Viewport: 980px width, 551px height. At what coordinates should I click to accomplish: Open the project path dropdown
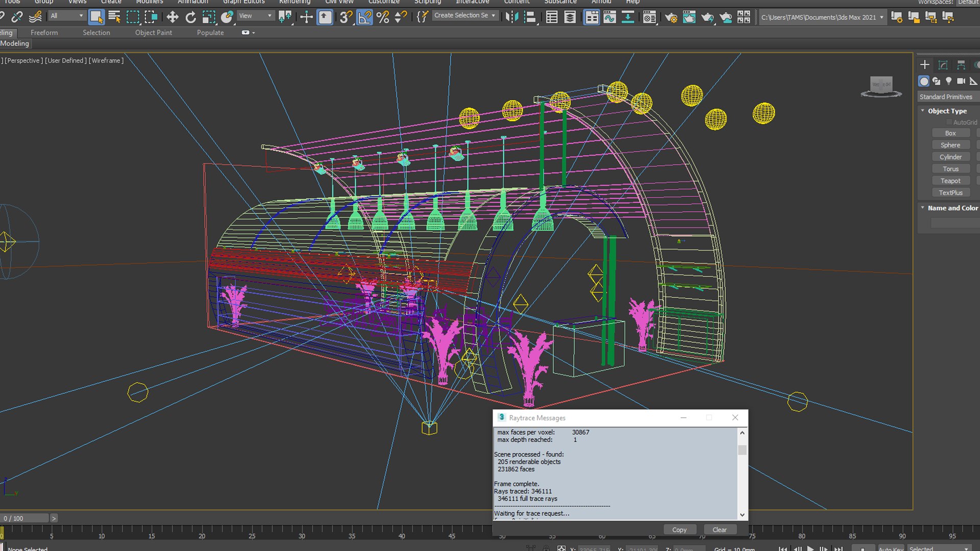click(x=881, y=17)
